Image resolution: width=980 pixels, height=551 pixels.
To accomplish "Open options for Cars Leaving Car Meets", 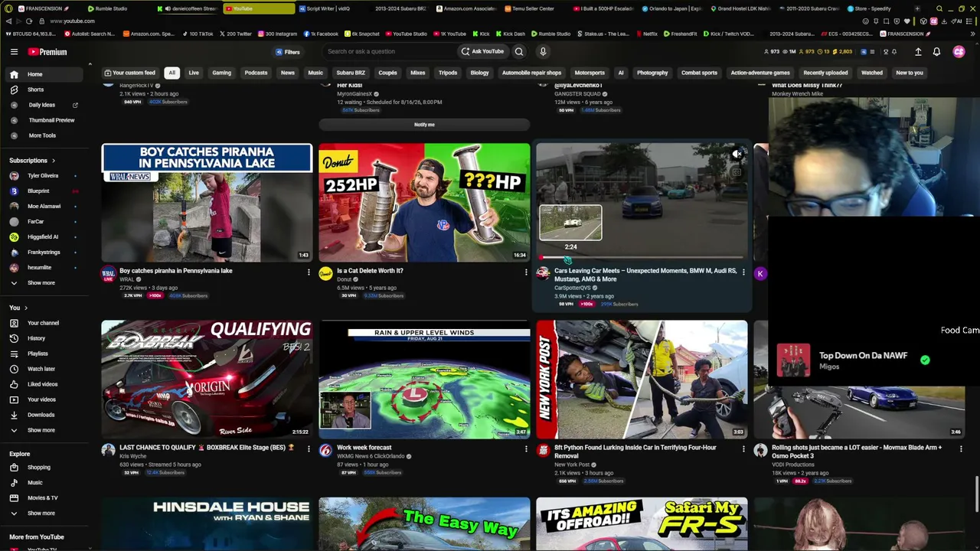I will (743, 272).
